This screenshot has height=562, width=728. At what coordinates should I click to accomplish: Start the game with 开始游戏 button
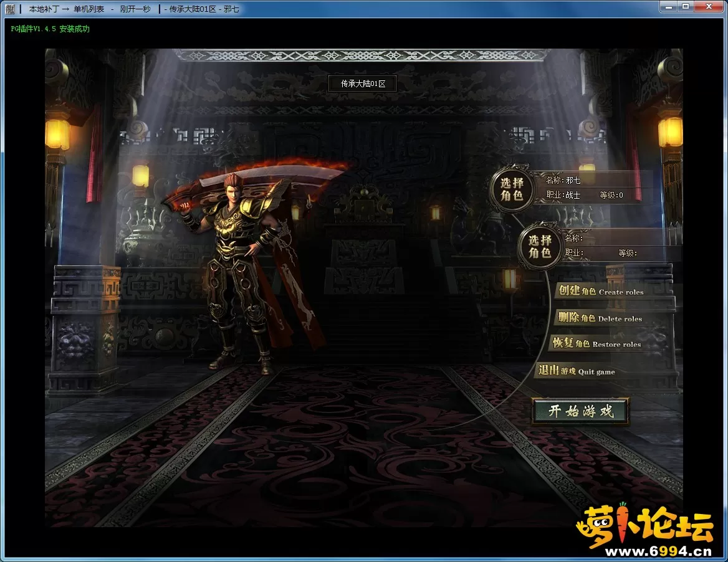coord(581,411)
